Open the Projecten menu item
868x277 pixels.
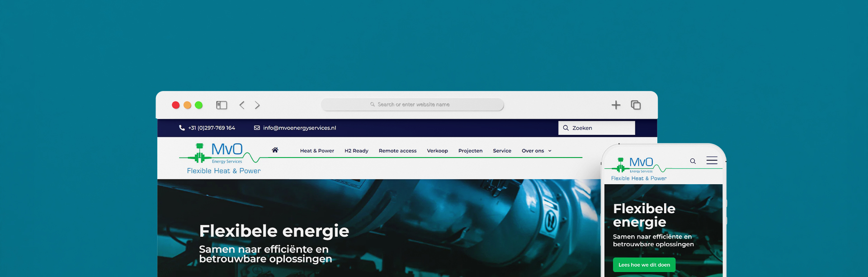coord(470,151)
